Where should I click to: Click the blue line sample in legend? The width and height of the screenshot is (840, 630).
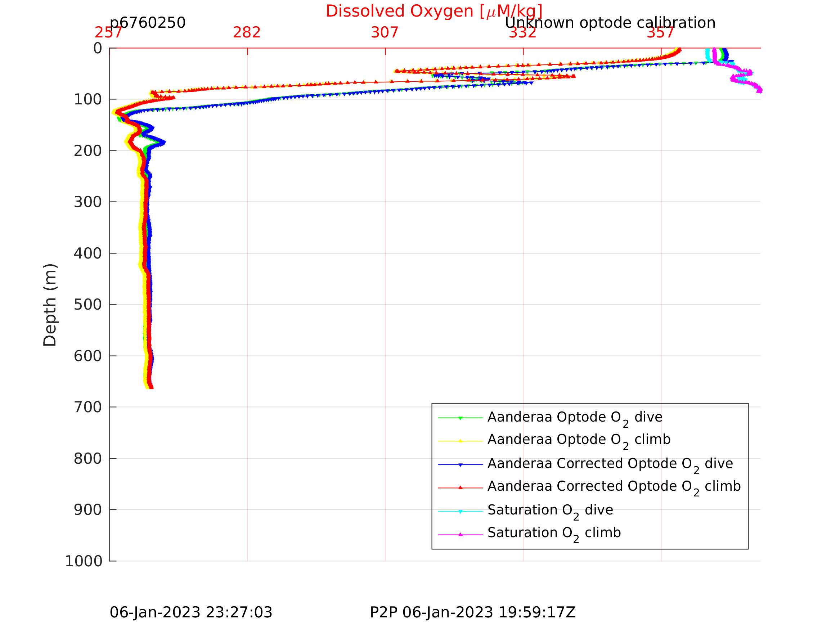(460, 465)
